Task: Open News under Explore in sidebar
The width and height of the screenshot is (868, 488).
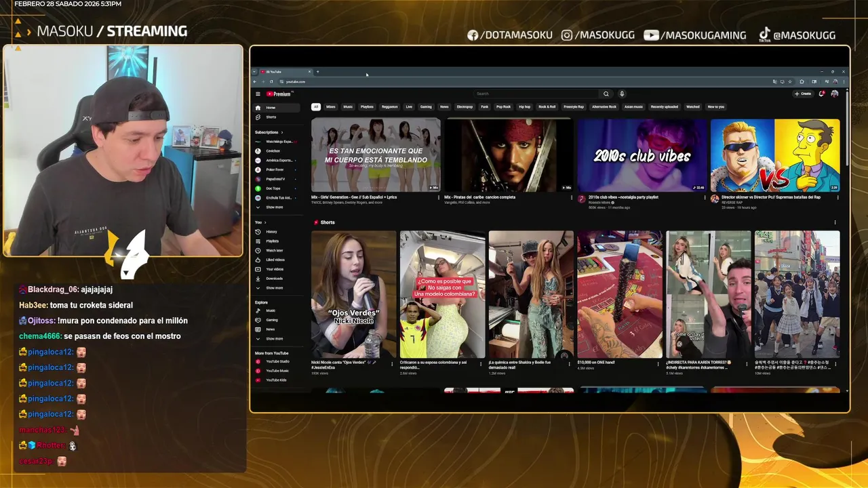Action: pyautogui.click(x=277, y=329)
